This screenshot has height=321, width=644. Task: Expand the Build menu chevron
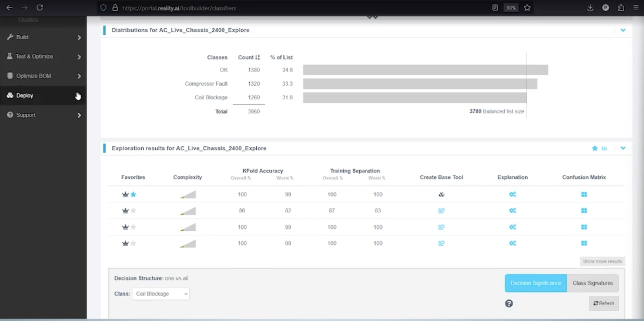click(79, 37)
